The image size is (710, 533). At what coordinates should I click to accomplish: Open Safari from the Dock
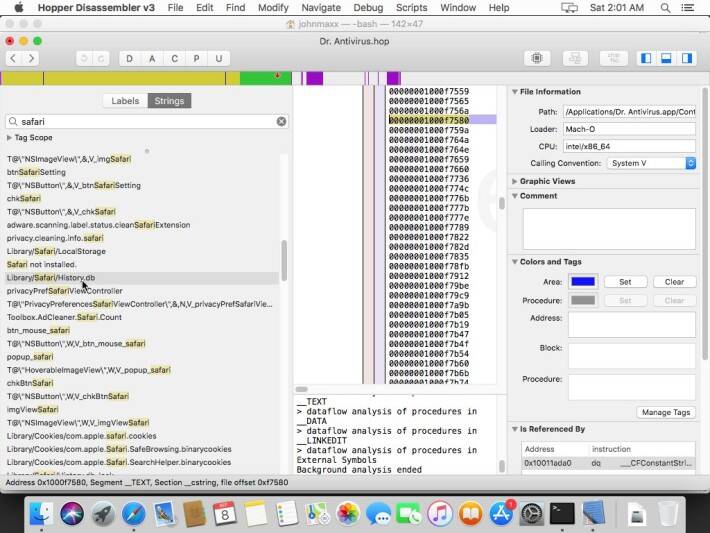point(133,514)
